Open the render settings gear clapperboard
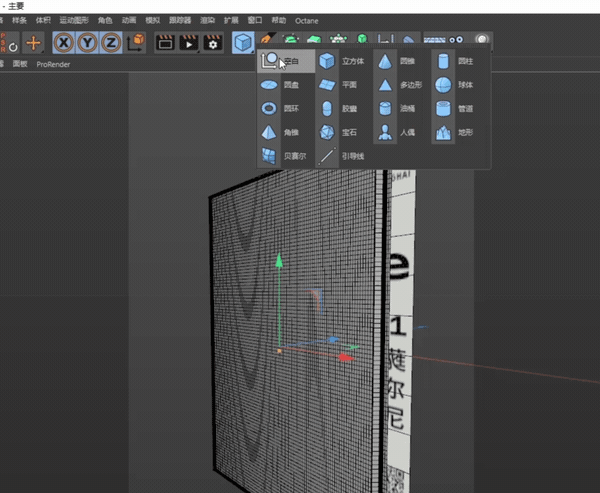Screen dimensions: 600x493 (x=213, y=42)
